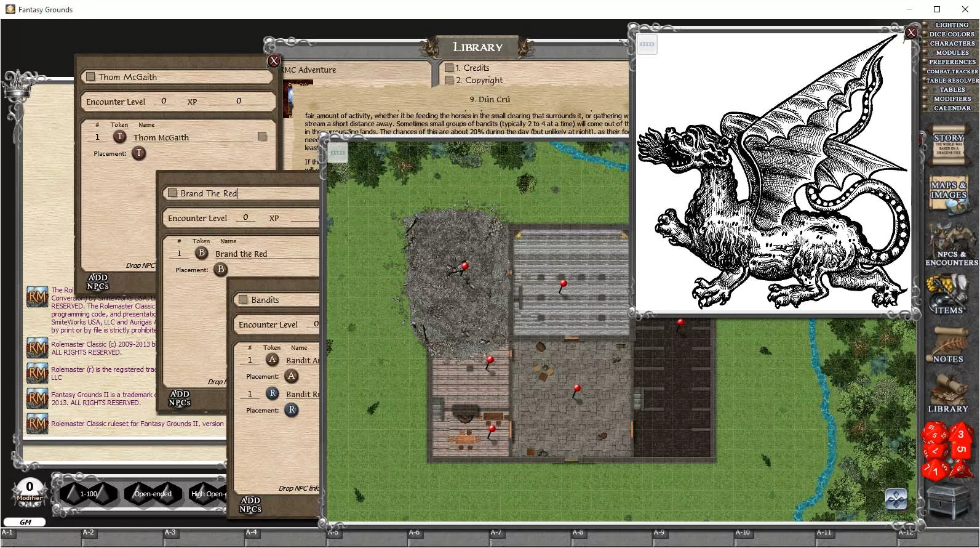Click placement token T in Thom McGaith encounter
980x548 pixels.
tap(139, 153)
